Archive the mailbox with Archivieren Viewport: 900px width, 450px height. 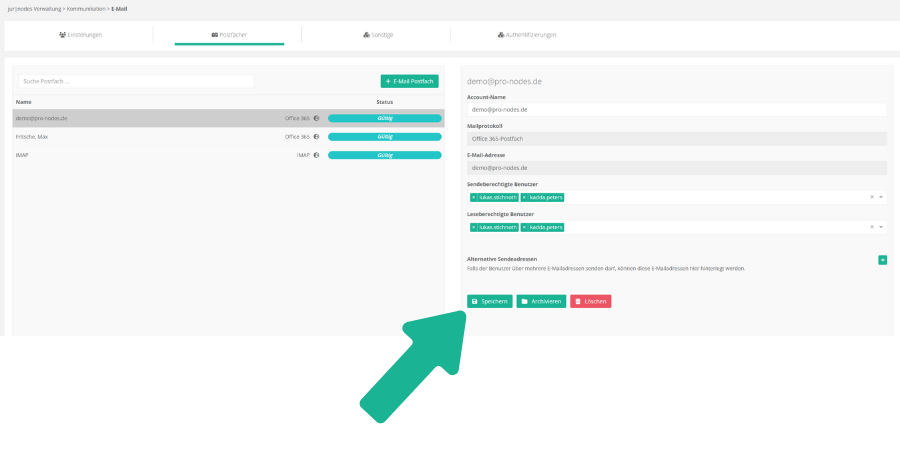point(541,301)
